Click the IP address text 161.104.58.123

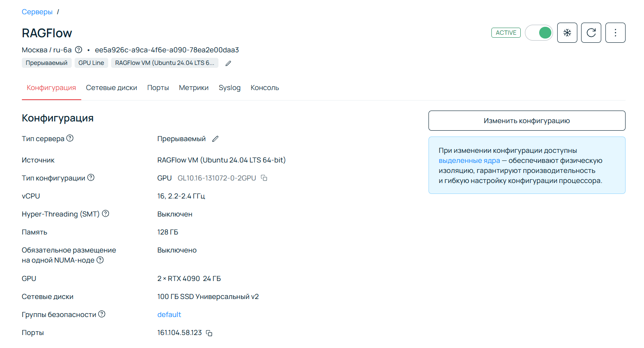[x=179, y=333]
